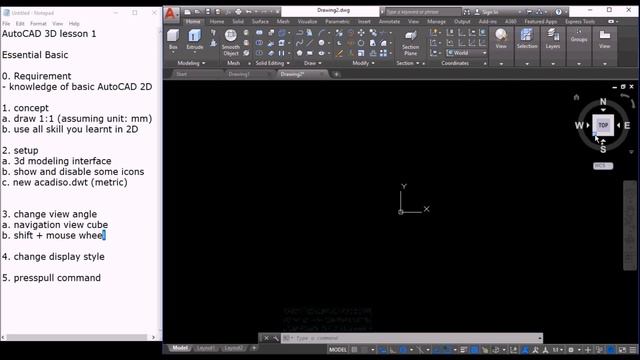This screenshot has height=360, width=640.
Task: Open the Selection panel dropdown
Action: (527, 64)
